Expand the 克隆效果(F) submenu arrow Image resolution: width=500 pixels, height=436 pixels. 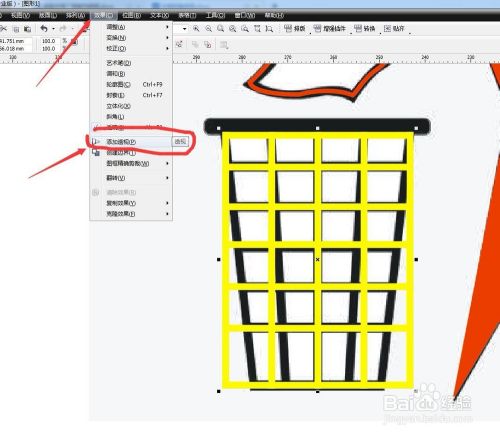[167, 214]
